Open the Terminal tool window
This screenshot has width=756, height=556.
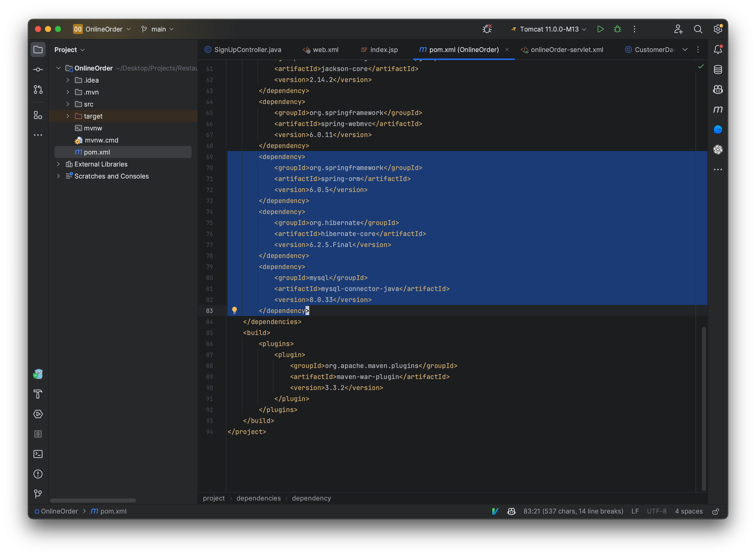tap(38, 454)
